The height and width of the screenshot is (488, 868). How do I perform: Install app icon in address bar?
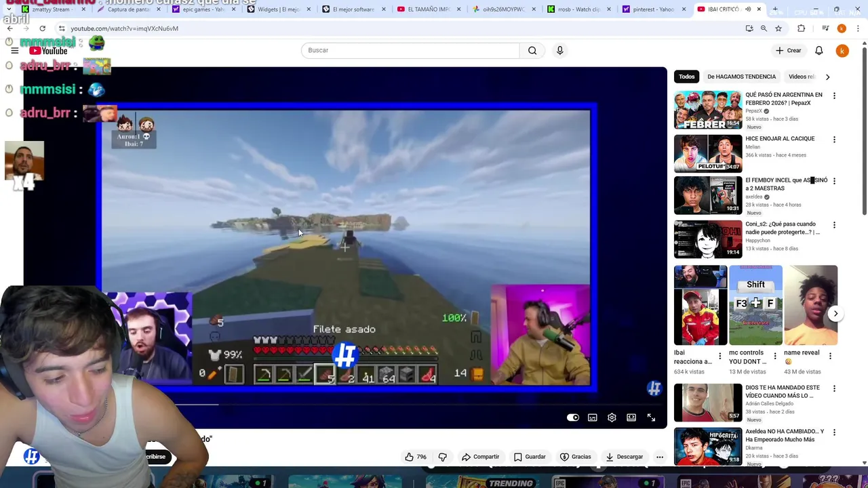tap(749, 28)
